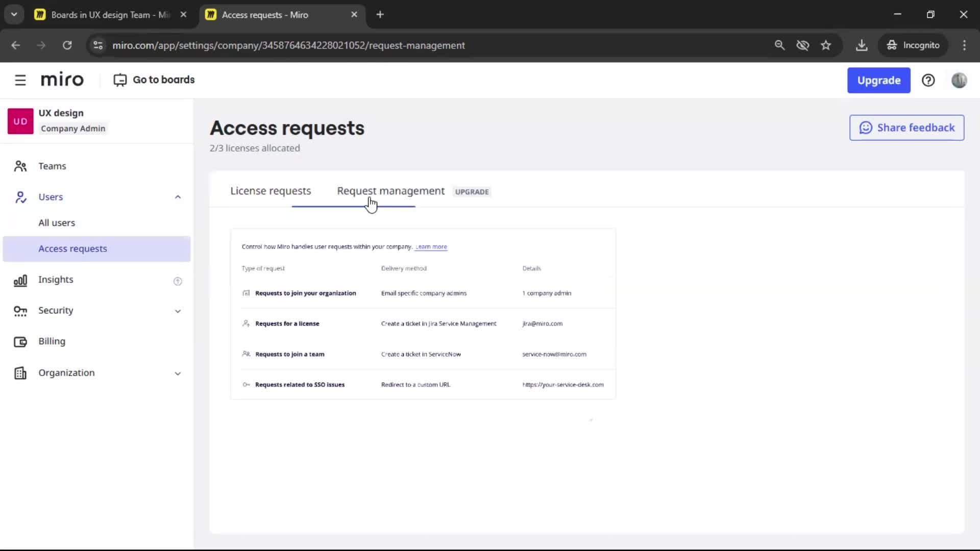Close the Boards in UX design Team tab
Viewport: 980px width, 551px height.
(x=183, y=15)
